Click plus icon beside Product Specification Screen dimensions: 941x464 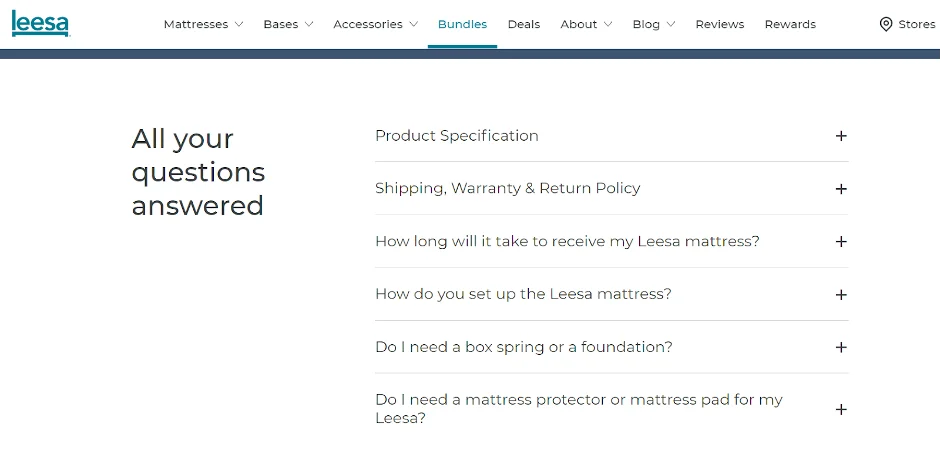pos(841,136)
